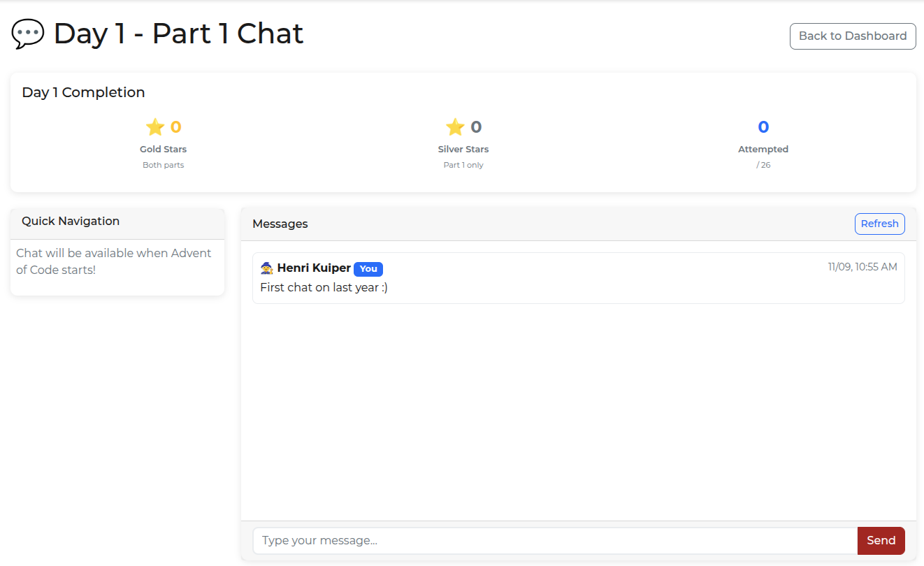
Task: Click the "First chat on last year :)" message
Action: [324, 288]
